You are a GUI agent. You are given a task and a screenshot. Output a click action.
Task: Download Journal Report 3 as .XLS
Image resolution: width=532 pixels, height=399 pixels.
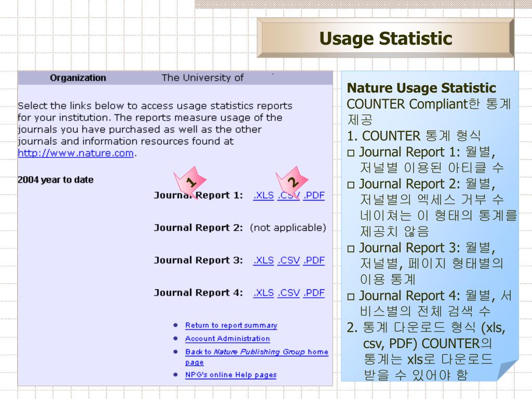pyautogui.click(x=263, y=260)
